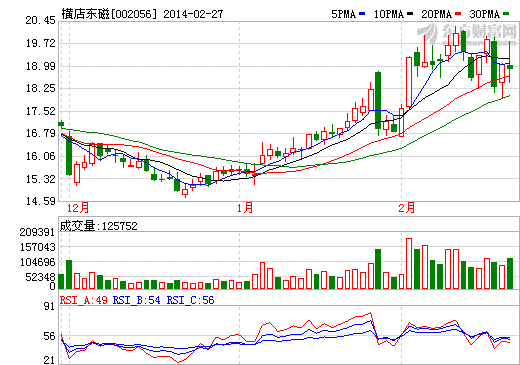Click the RSI_A:49 indicator label
This screenshot has height=365, width=520.
[x=84, y=300]
